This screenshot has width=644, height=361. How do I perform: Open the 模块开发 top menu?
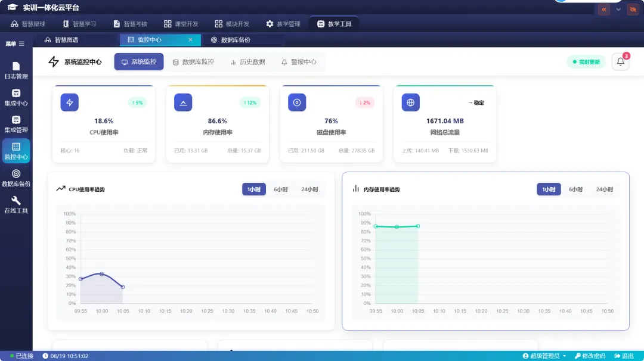pyautogui.click(x=232, y=24)
